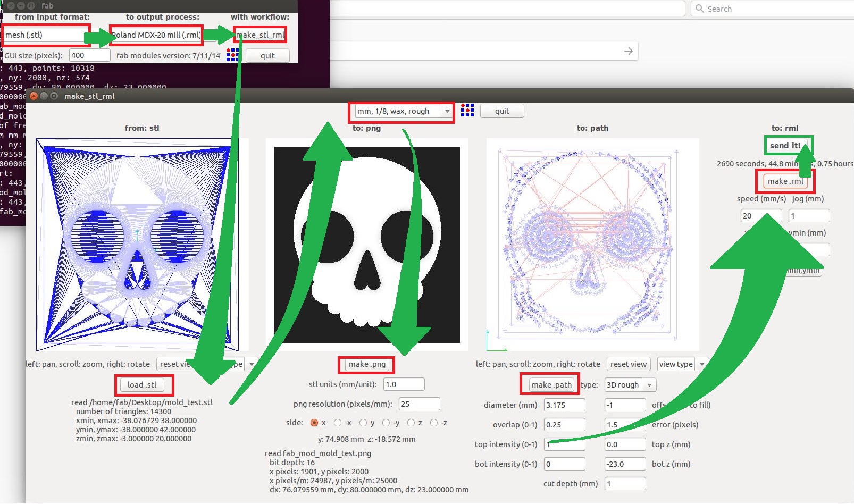This screenshot has height=504, width=854.
Task: Click the 'fab modules version: 7/11/14' text
Action: (x=168, y=56)
